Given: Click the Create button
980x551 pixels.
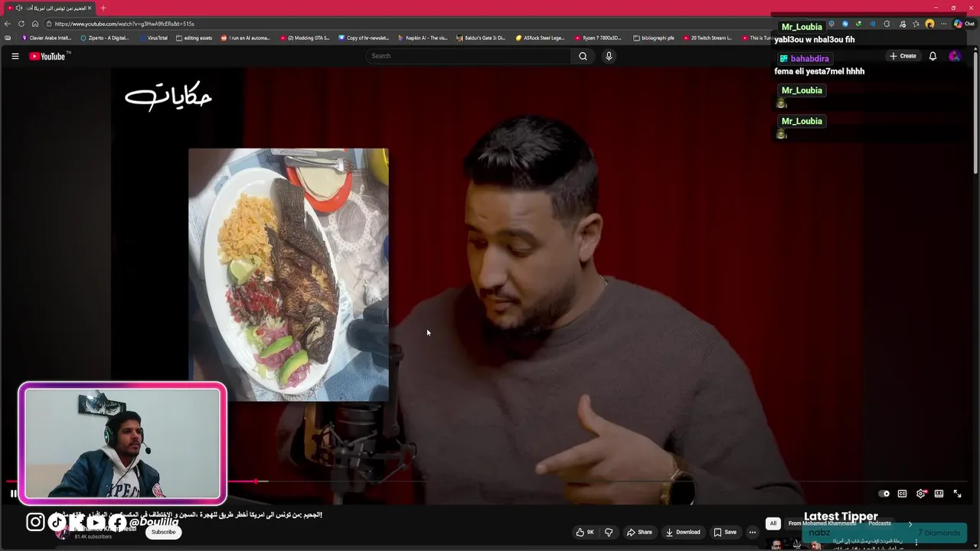Looking at the screenshot, I should pos(903,56).
